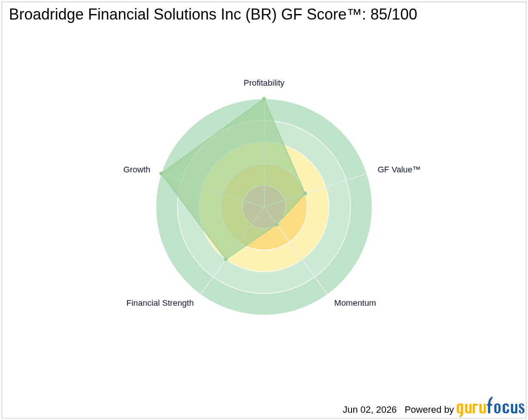
Task: Click the Growth data point marker
Action: tap(161, 173)
